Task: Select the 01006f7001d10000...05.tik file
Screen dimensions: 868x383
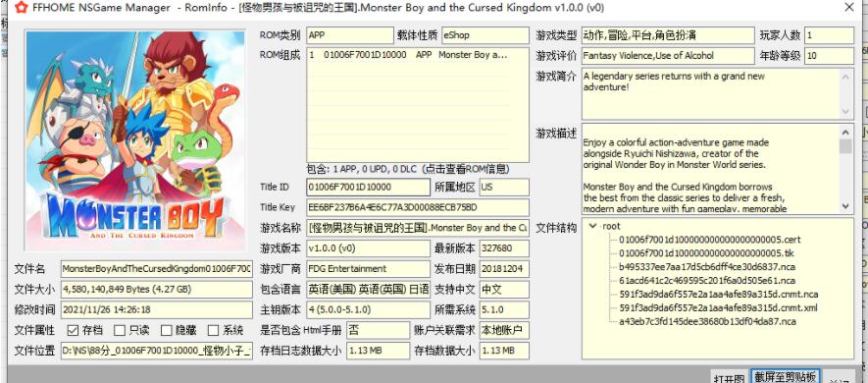Action: [706, 253]
